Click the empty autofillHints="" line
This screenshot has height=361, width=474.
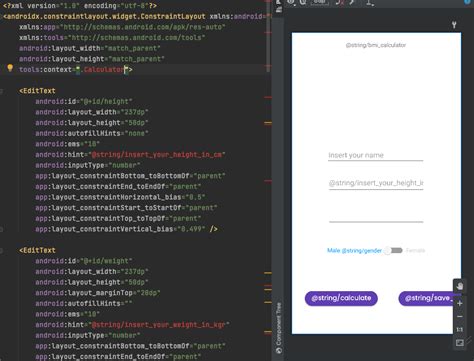pos(84,303)
